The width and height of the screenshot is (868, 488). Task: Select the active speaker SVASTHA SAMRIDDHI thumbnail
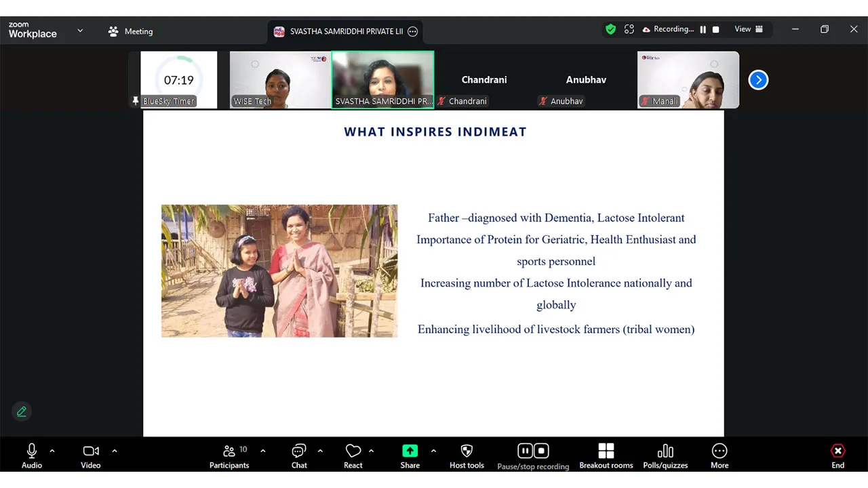point(382,80)
